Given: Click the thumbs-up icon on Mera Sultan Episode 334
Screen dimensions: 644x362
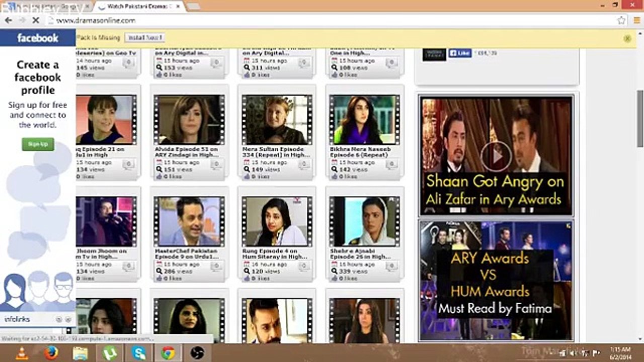Looking at the screenshot, I should [x=247, y=176].
